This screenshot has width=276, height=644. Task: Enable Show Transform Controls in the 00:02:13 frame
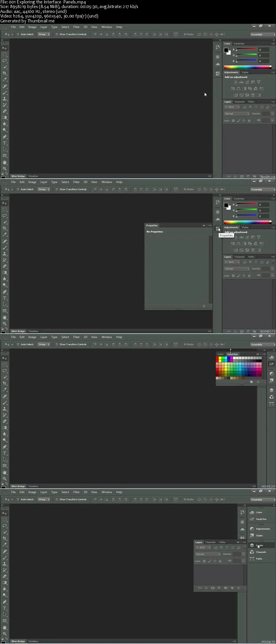[x=57, y=189]
